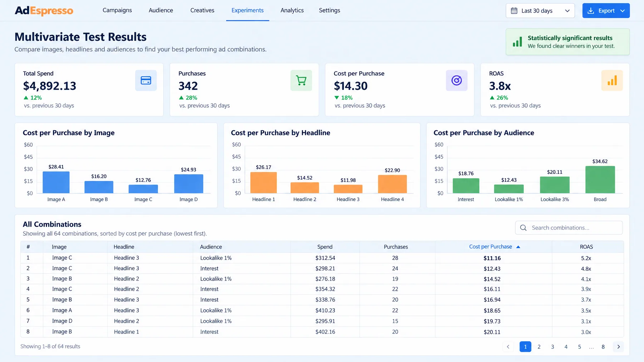This screenshot has width=644, height=362.
Task: Click the Headline 1 bar labeled $26.17
Action: 264,183
